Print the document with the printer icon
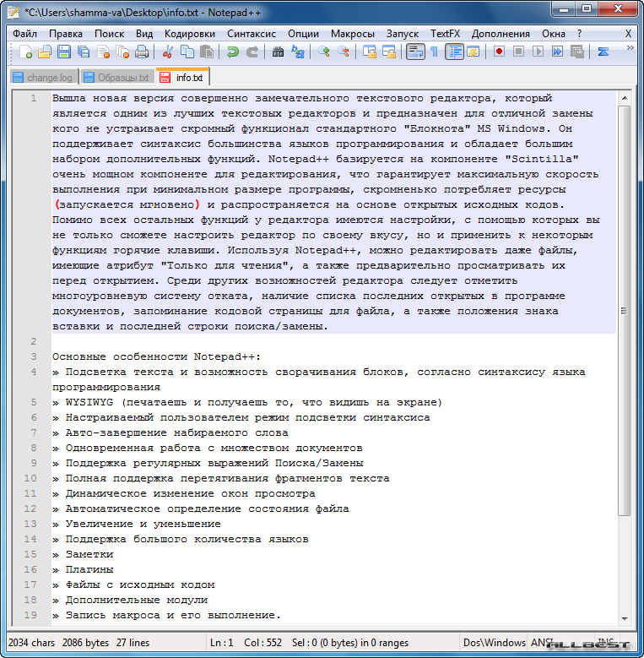 click(x=142, y=52)
